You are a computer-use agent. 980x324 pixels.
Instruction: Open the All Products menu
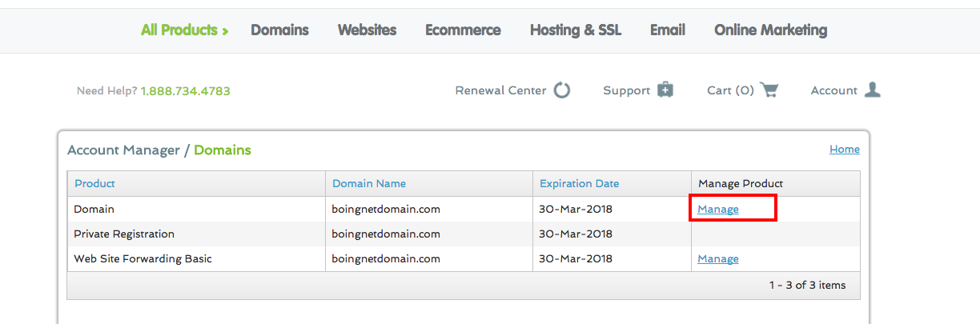(x=185, y=30)
